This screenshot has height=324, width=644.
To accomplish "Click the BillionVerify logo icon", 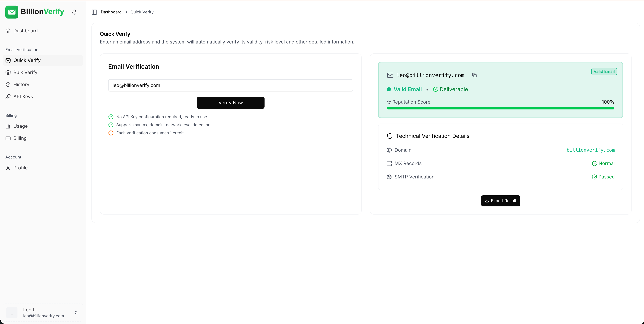I will tap(12, 12).
